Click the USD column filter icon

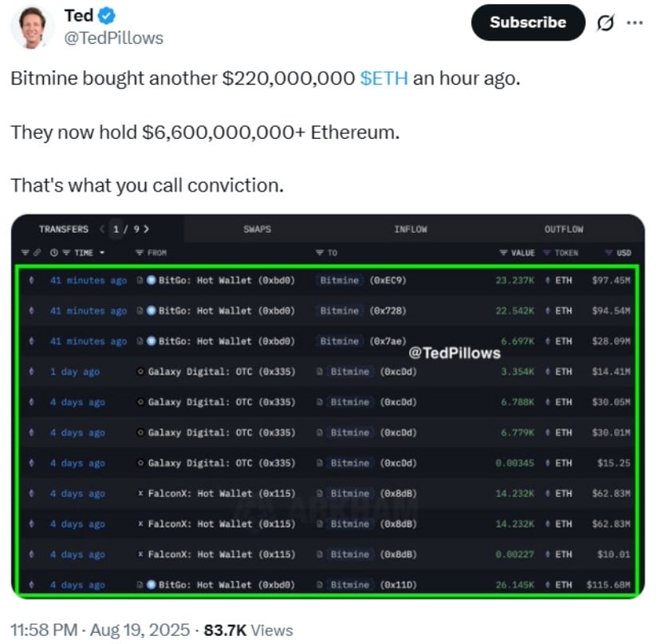(608, 253)
